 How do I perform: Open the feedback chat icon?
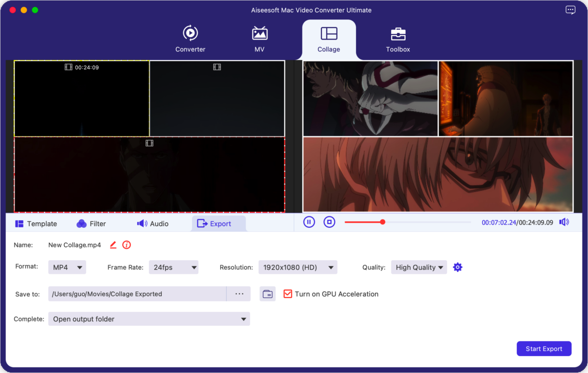tap(570, 10)
